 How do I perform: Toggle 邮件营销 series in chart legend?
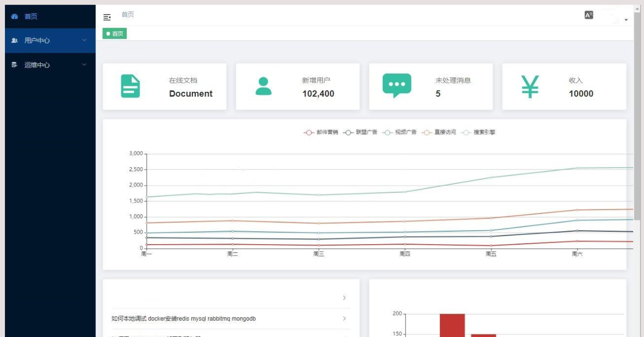coord(321,133)
